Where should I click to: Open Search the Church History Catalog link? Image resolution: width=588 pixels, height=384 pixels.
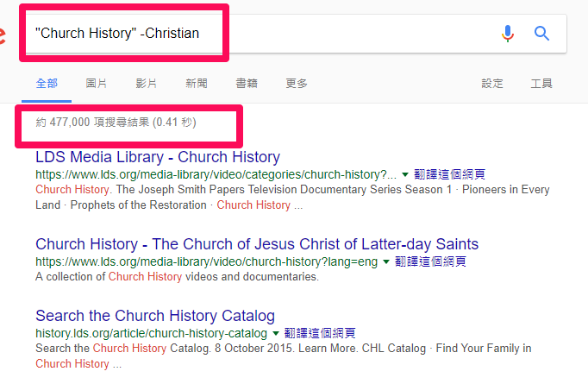point(155,316)
